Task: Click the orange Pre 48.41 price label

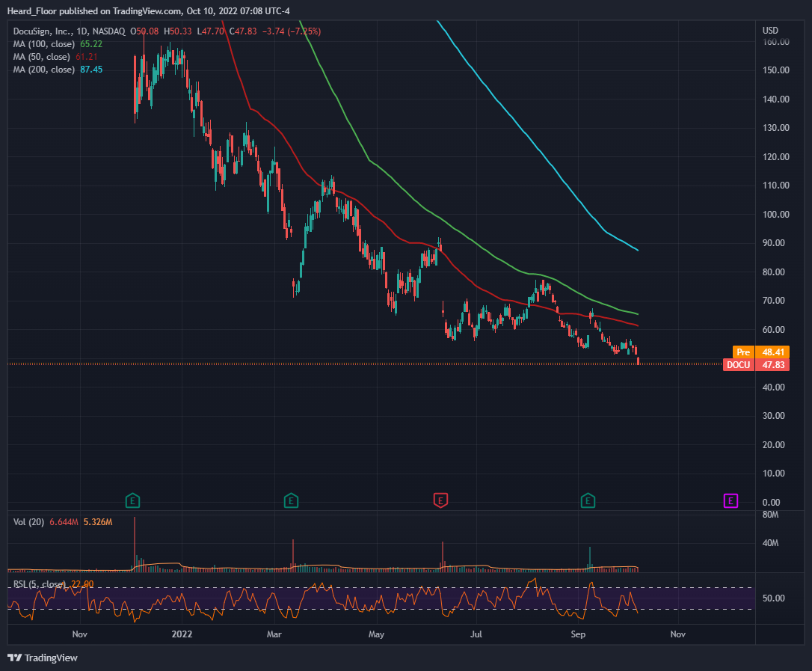Action: click(760, 352)
